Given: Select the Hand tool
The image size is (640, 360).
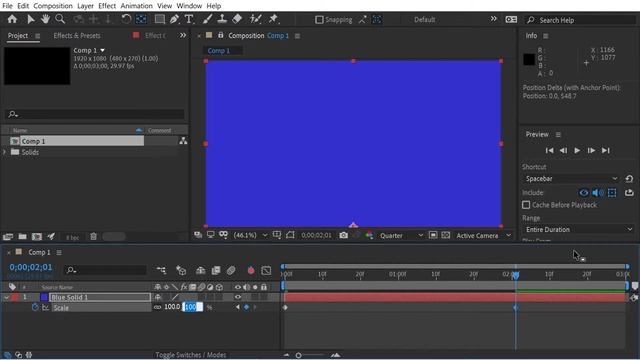Looking at the screenshot, I should coord(45,19).
